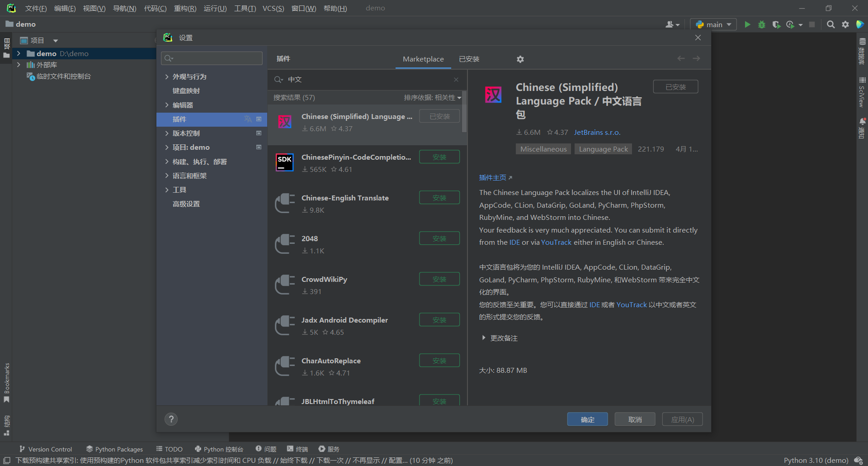Open Search Everywhere magnifier in main toolbar
868x466 pixels.
point(830,24)
